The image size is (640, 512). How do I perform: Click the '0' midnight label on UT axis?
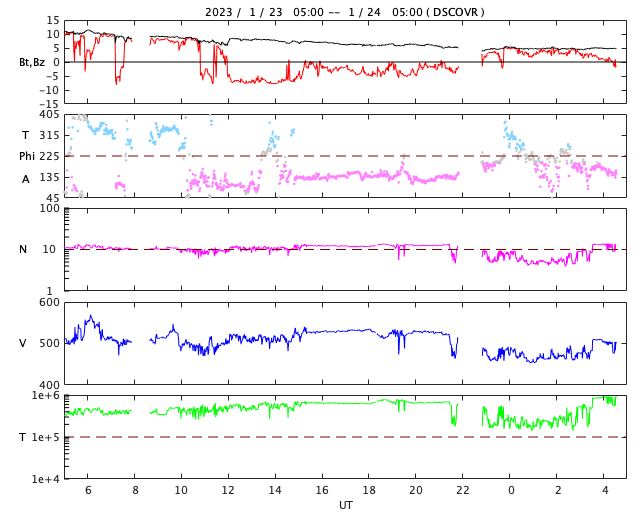(x=511, y=490)
